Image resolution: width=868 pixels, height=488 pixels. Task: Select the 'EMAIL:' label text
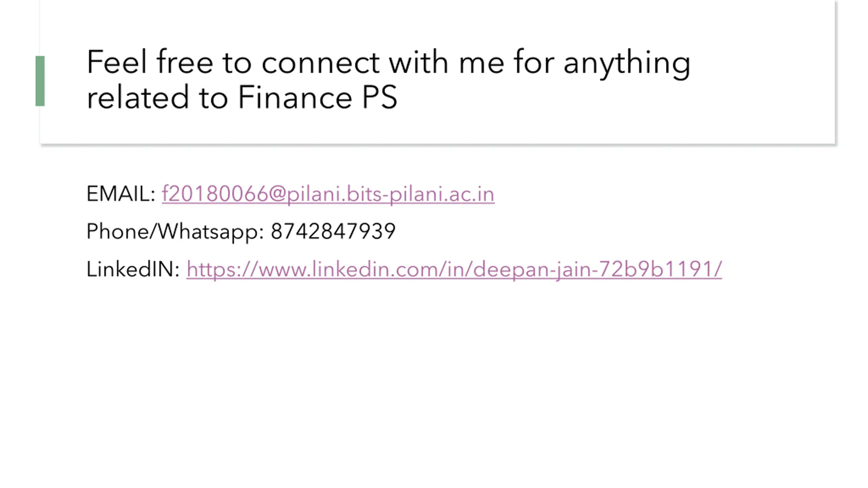click(121, 194)
